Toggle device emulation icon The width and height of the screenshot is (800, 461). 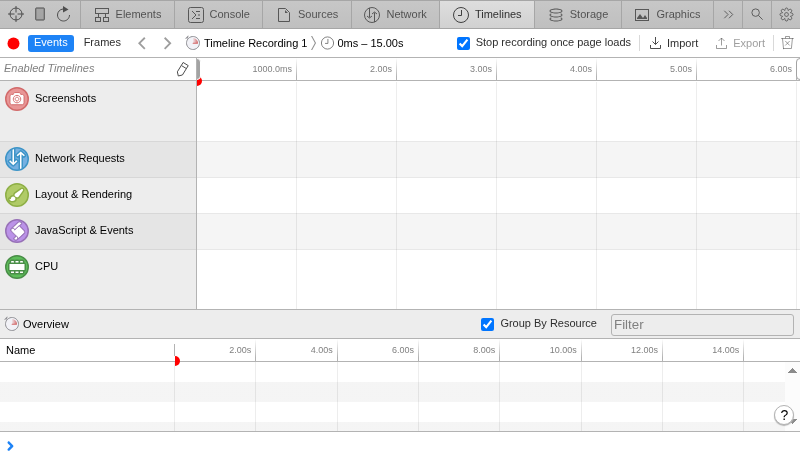pos(40,14)
